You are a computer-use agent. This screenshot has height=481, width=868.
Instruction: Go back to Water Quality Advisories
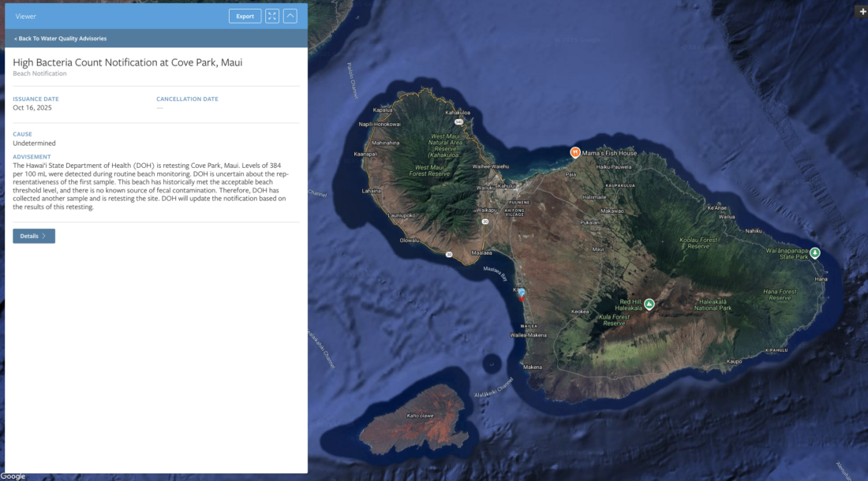click(60, 38)
